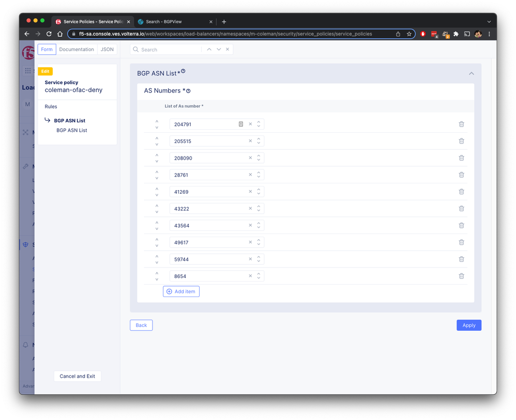Open a new browser tab

pos(224,22)
